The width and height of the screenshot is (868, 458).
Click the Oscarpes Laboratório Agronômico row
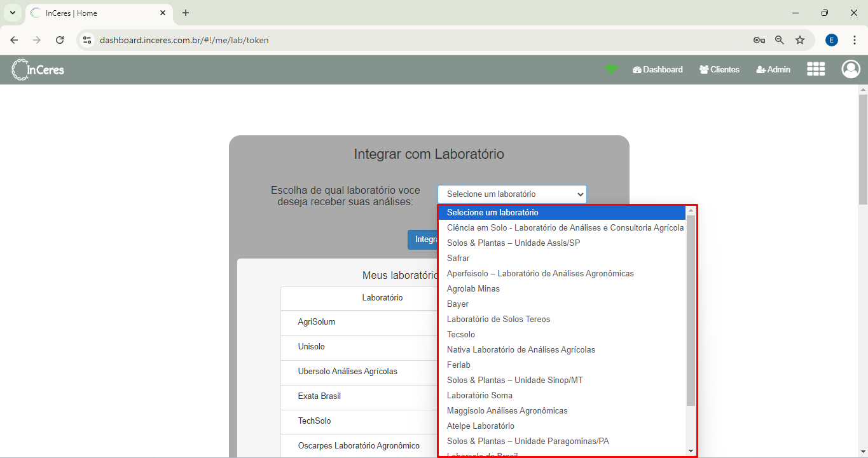pyautogui.click(x=359, y=446)
